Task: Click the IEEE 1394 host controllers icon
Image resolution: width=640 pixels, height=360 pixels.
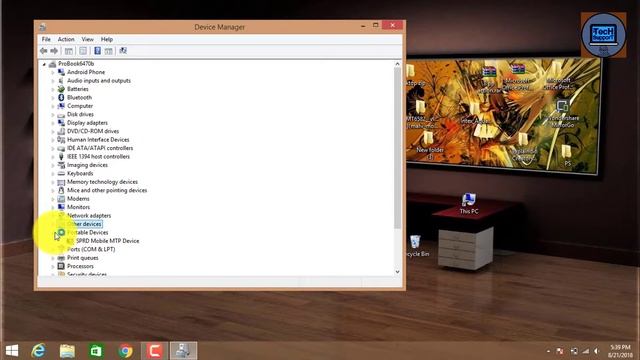Action: [x=61, y=156]
